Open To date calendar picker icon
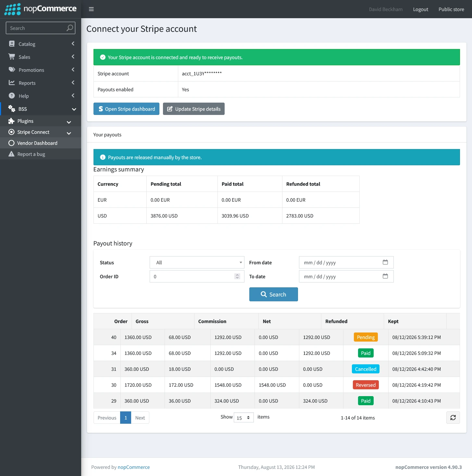Screen dimensions: 472x476 coord(385,276)
